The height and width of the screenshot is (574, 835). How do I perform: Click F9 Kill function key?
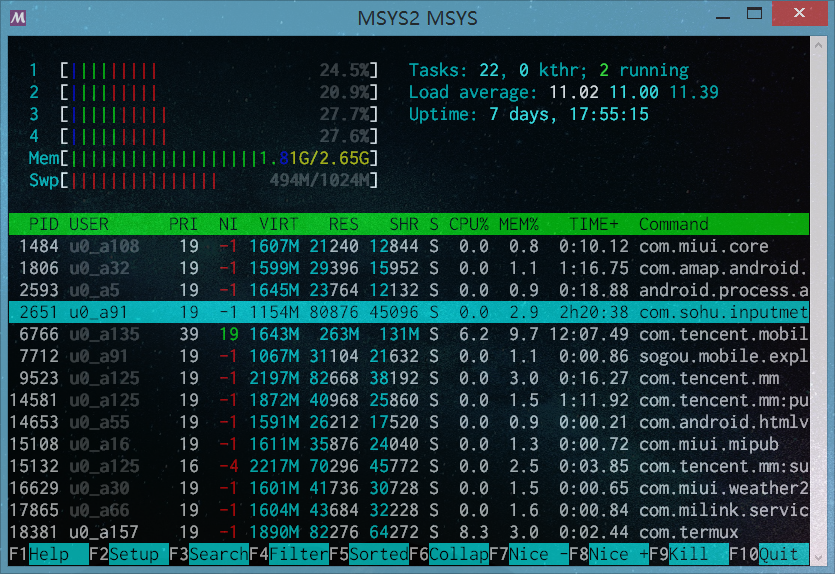689,554
